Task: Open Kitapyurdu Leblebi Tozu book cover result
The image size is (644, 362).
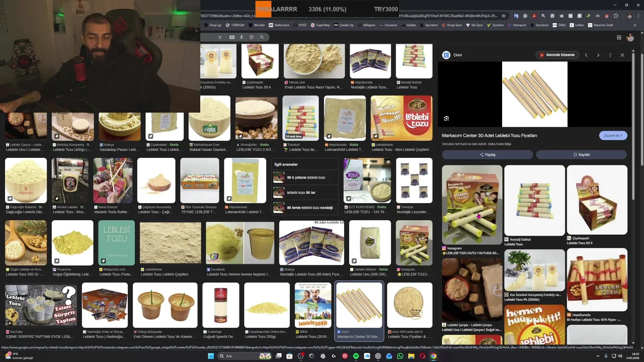Action: (x=117, y=243)
